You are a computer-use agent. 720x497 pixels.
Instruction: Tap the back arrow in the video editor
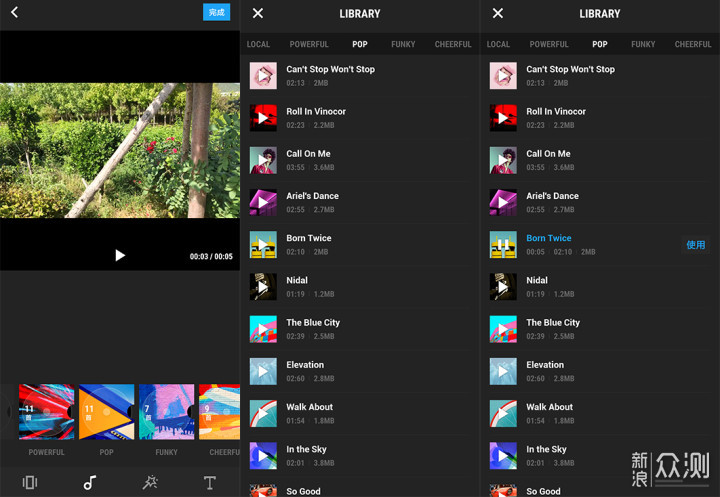click(14, 13)
